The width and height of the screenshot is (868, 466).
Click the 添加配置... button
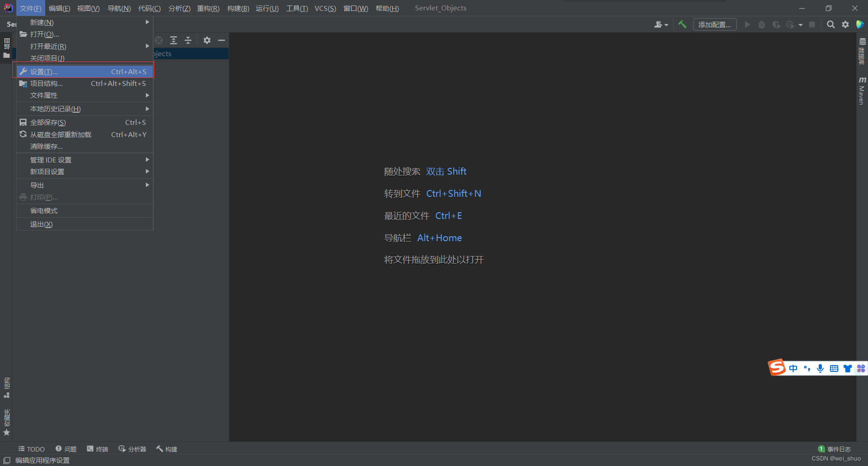click(x=715, y=24)
